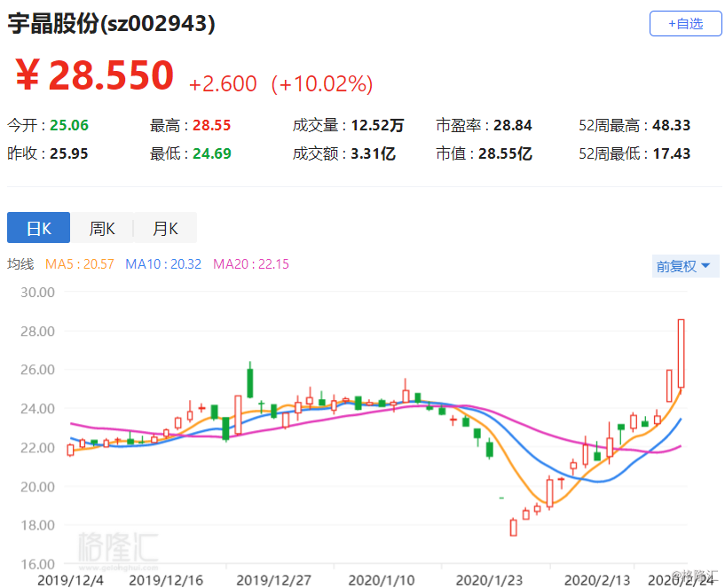Add the stock via +自选 button
Viewport: 725px width, 588px height.
click(686, 24)
